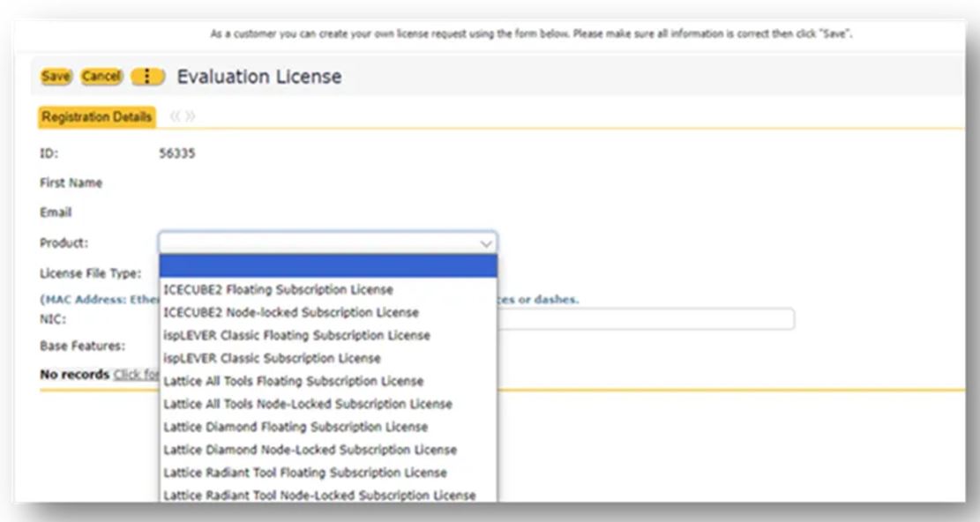The height and width of the screenshot is (522, 980).
Task: Click the License File Type: label
Action: tap(91, 273)
